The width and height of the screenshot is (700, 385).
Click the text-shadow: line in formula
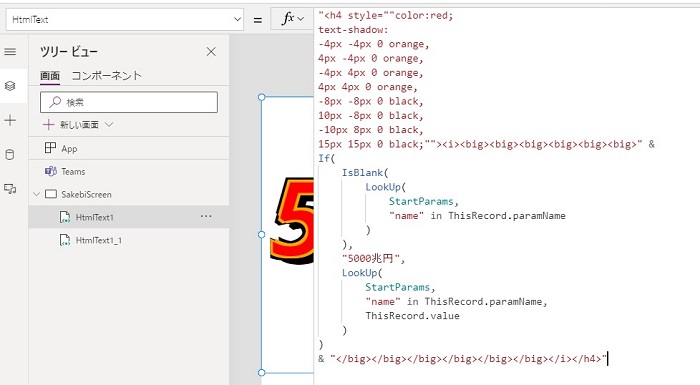[353, 30]
